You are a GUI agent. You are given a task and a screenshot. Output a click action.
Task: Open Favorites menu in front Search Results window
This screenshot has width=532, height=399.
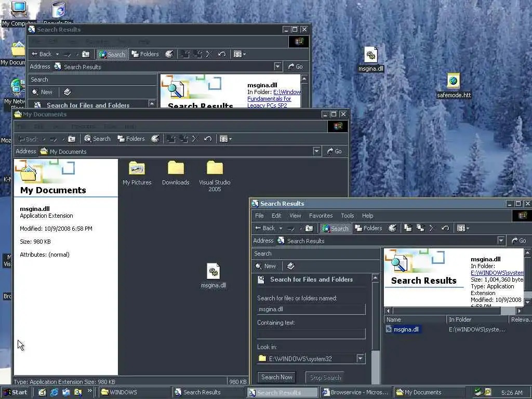click(x=321, y=216)
